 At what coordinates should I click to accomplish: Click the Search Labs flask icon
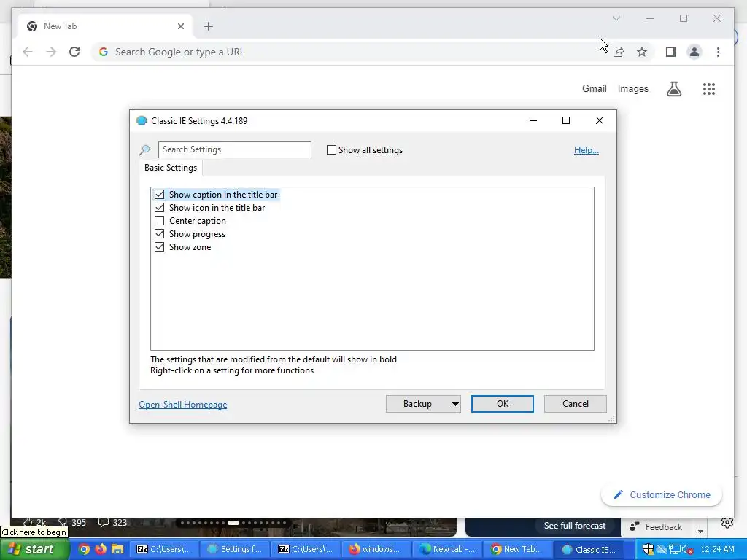tap(673, 88)
